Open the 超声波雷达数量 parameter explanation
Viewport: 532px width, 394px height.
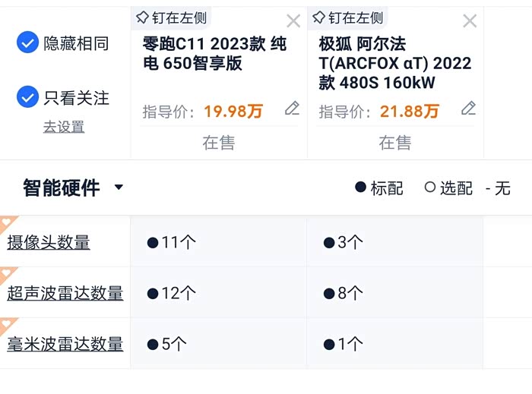click(x=65, y=293)
